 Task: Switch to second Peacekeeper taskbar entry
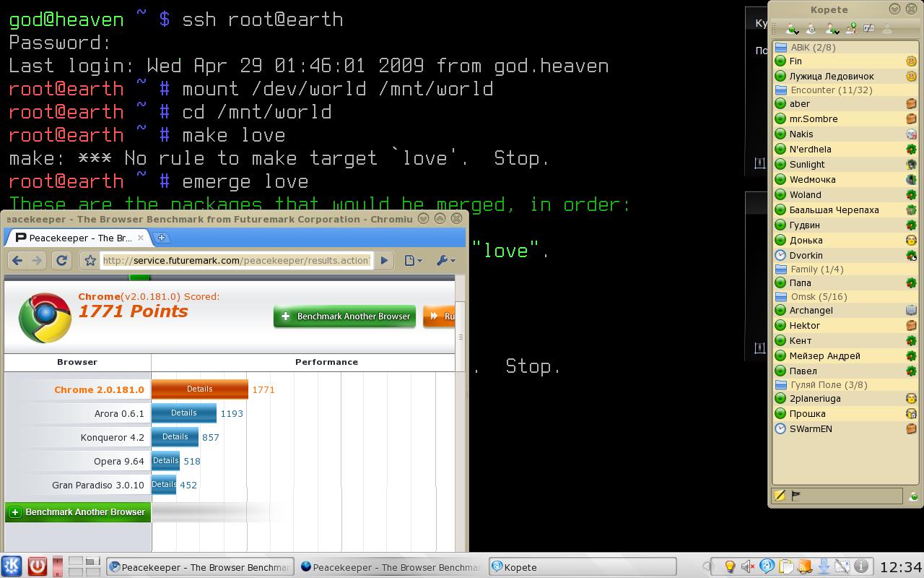pos(391,567)
